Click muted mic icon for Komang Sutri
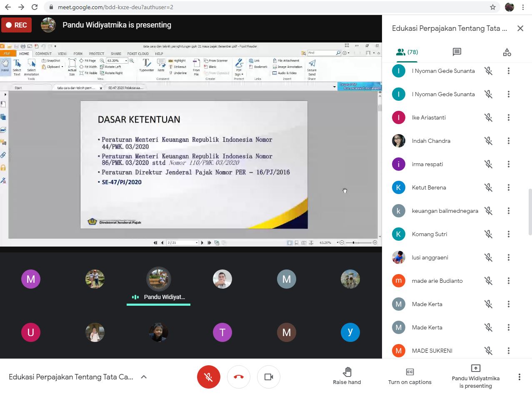 489,234
